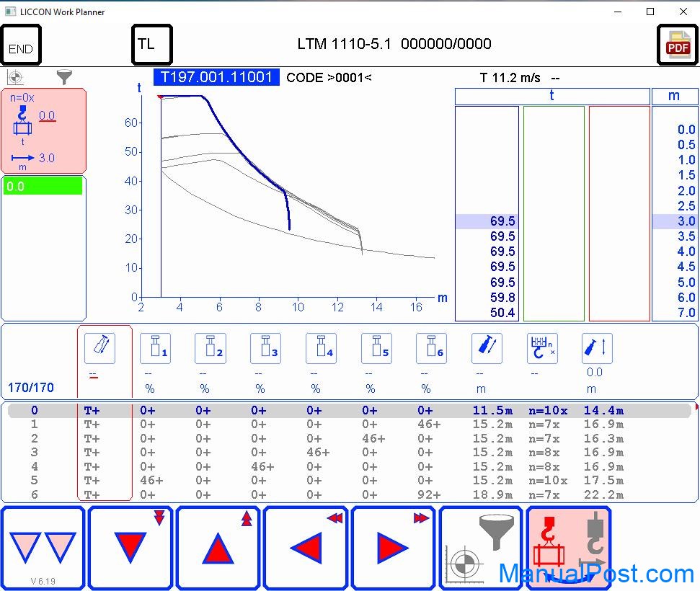Select configuration row 3 with 46+ in section 4

(x=350, y=453)
